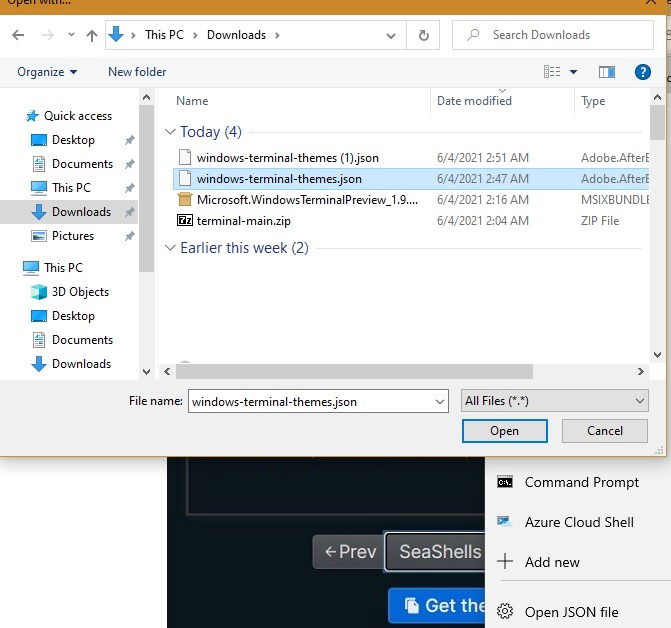Select the This PC root node

[x=63, y=268]
